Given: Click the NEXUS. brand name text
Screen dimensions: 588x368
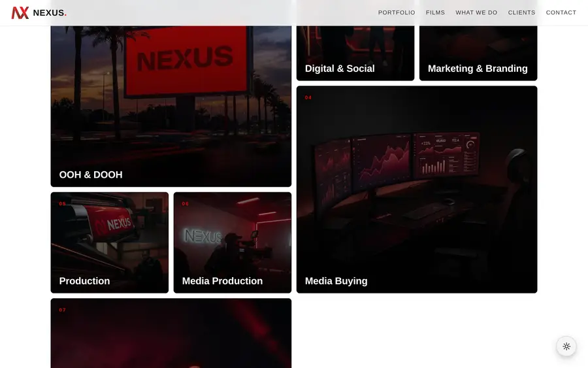Looking at the screenshot, I should (50, 13).
